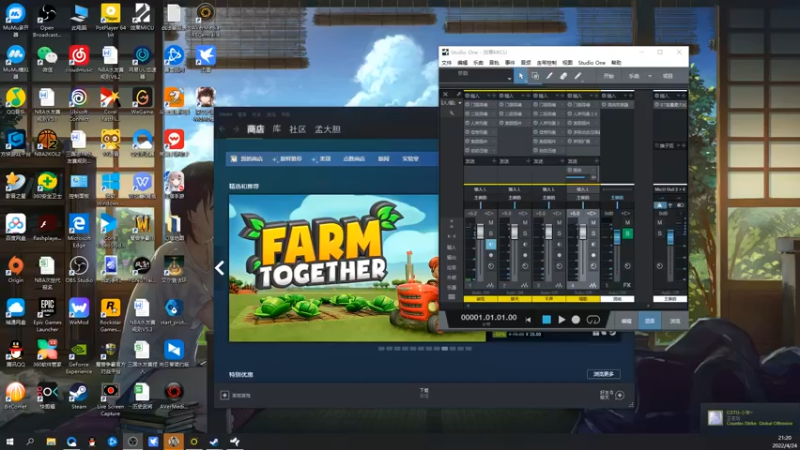Add an insert on channel 2 with plus
Screen dimensions: 800x450
tap(529, 96)
